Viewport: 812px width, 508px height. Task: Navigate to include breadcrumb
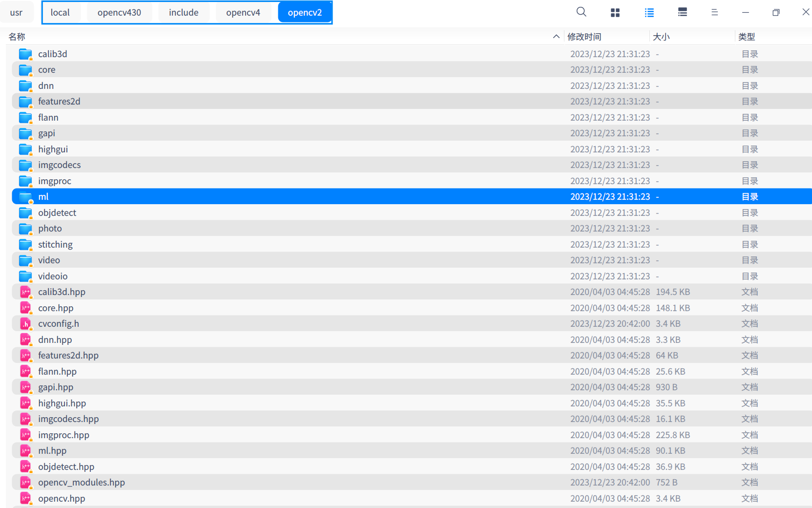(184, 13)
